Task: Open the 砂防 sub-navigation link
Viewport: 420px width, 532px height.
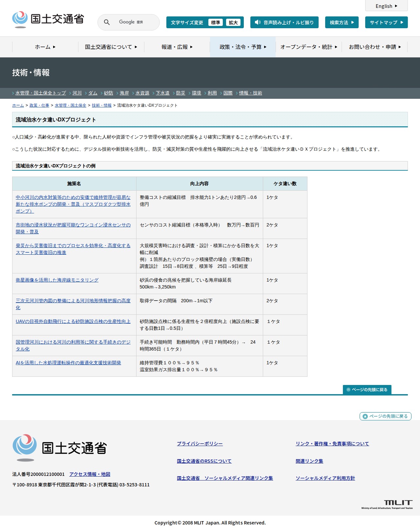Action: [x=109, y=93]
